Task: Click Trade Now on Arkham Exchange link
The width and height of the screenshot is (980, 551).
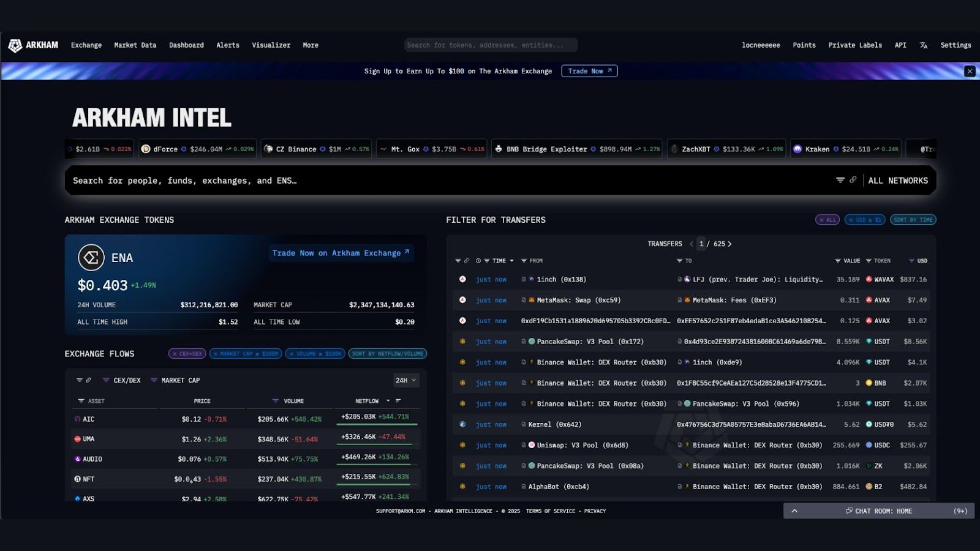Action: [x=341, y=253]
